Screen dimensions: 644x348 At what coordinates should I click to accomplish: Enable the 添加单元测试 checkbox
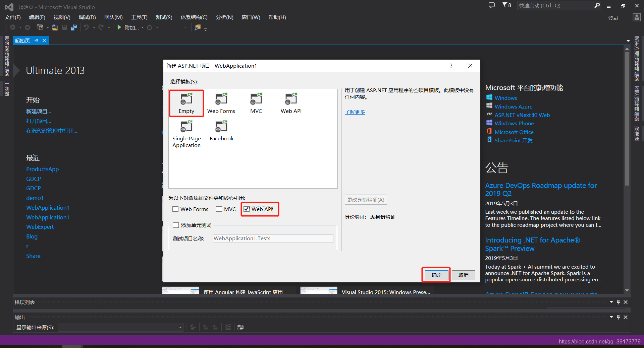click(x=175, y=225)
